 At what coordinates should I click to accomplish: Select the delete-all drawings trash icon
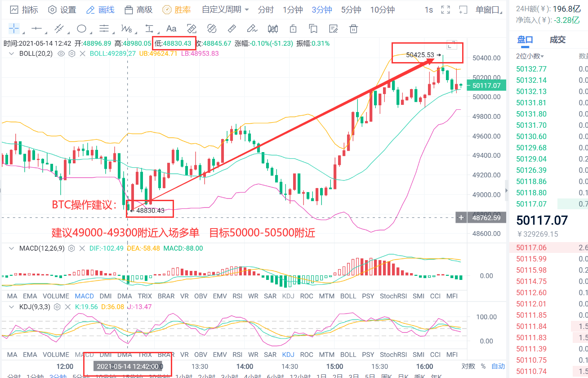(353, 28)
